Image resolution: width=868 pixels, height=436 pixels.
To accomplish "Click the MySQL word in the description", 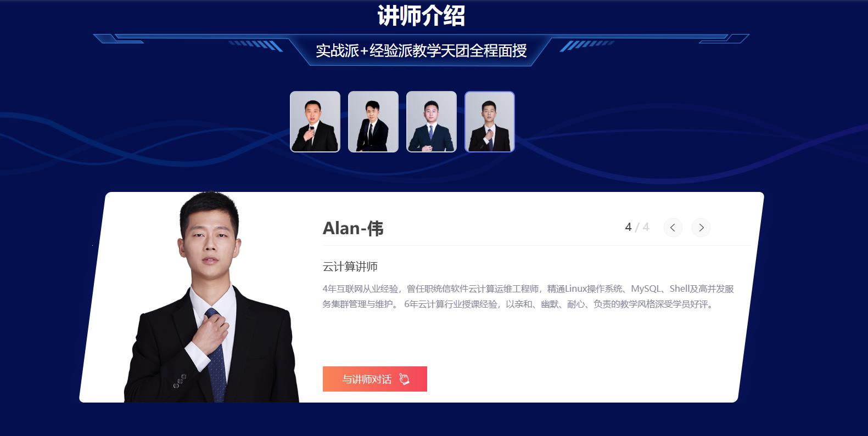I will 646,288.
